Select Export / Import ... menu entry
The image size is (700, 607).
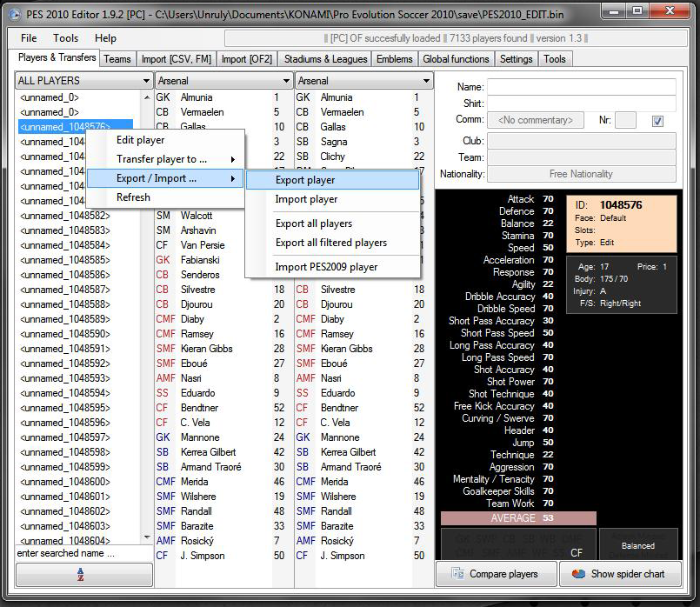(164, 178)
